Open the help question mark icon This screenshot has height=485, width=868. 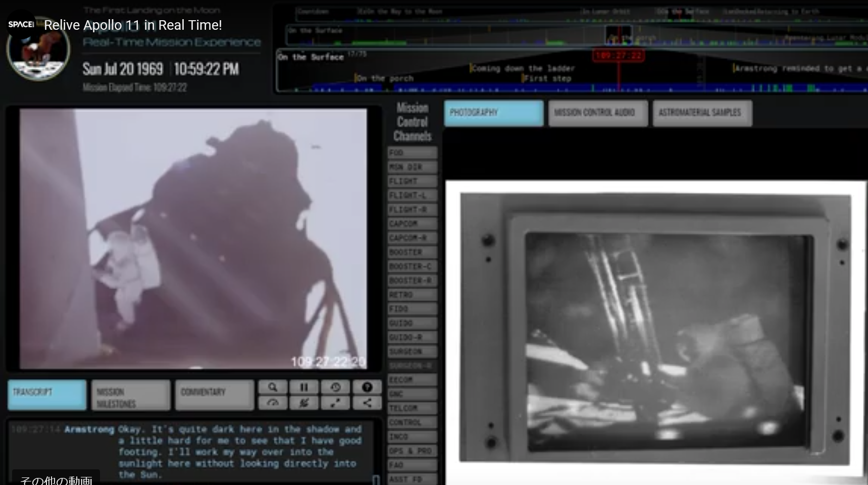point(367,387)
